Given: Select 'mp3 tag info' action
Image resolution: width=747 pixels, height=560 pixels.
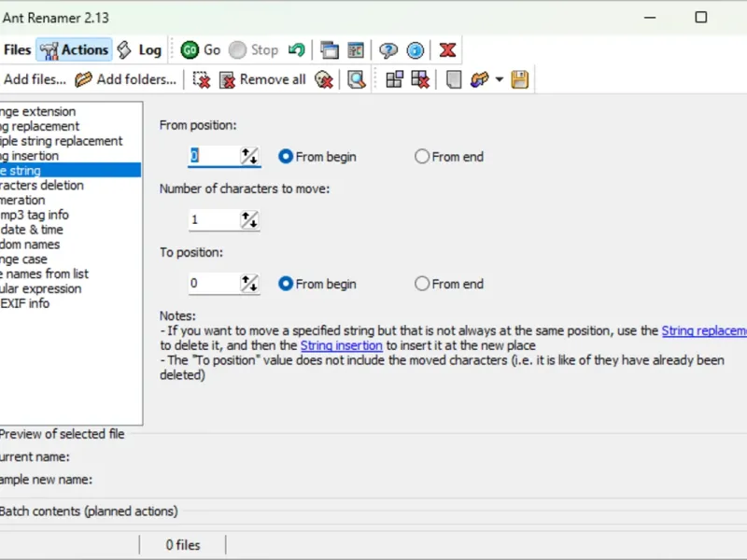Looking at the screenshot, I should 70,215.
